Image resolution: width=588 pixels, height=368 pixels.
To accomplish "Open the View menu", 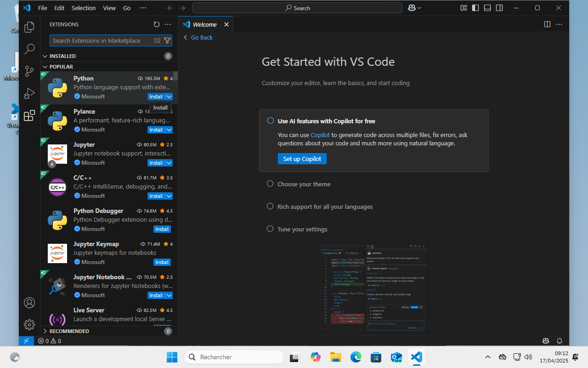I will 109,8.
